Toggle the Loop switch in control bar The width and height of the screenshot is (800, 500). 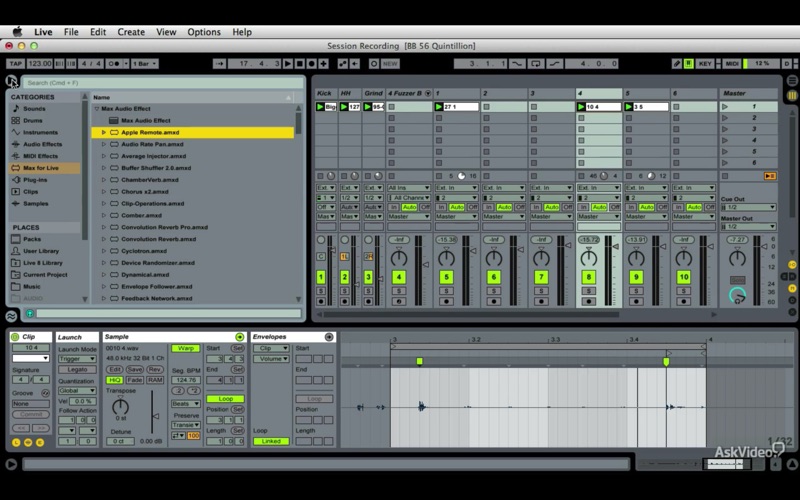[x=536, y=64]
